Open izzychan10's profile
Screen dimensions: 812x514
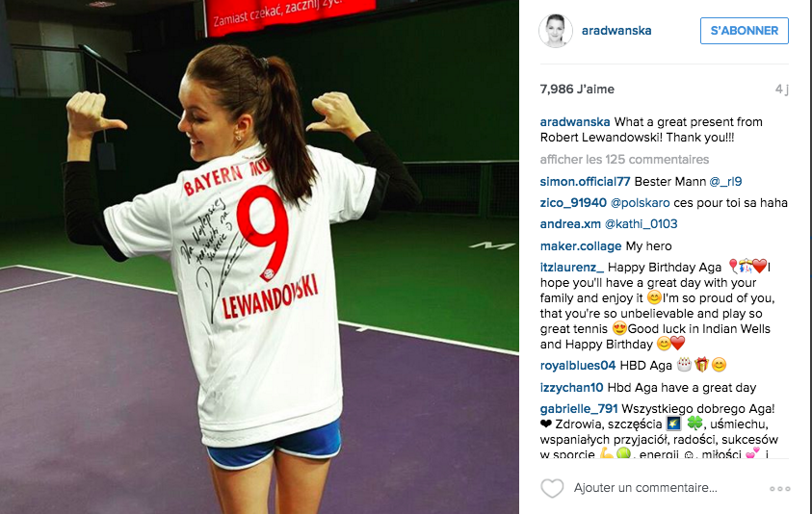pyautogui.click(x=572, y=388)
